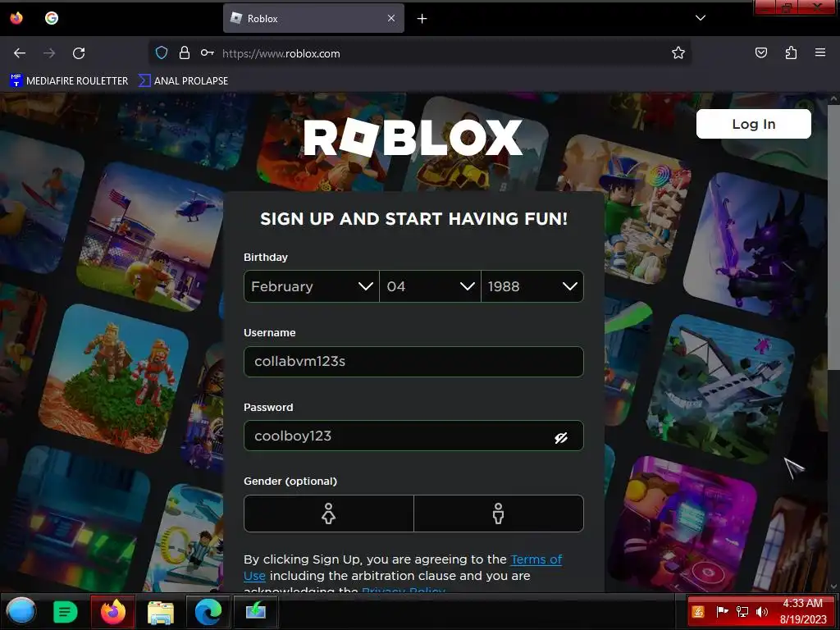
Task: Open the Start orb on taskbar
Action: (21, 611)
